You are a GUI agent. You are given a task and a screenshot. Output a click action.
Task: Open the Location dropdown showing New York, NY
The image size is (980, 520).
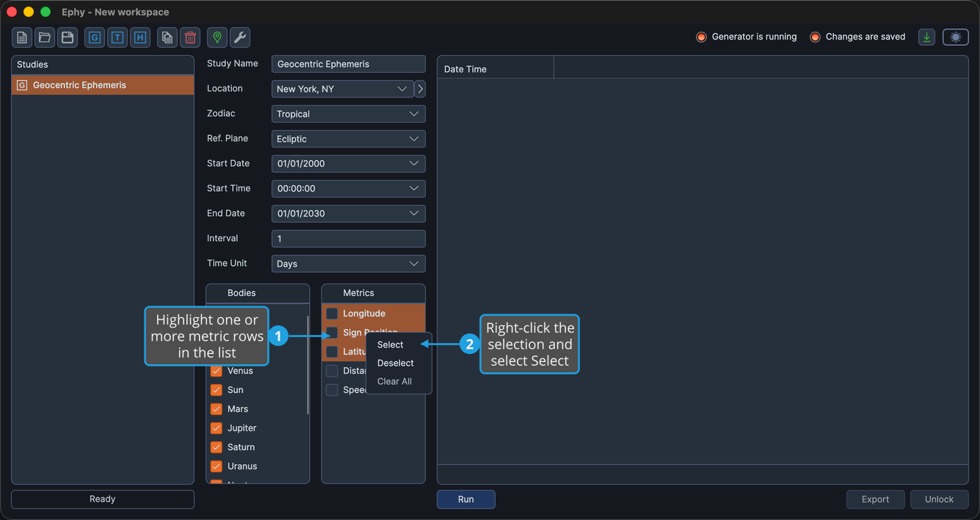click(x=342, y=89)
